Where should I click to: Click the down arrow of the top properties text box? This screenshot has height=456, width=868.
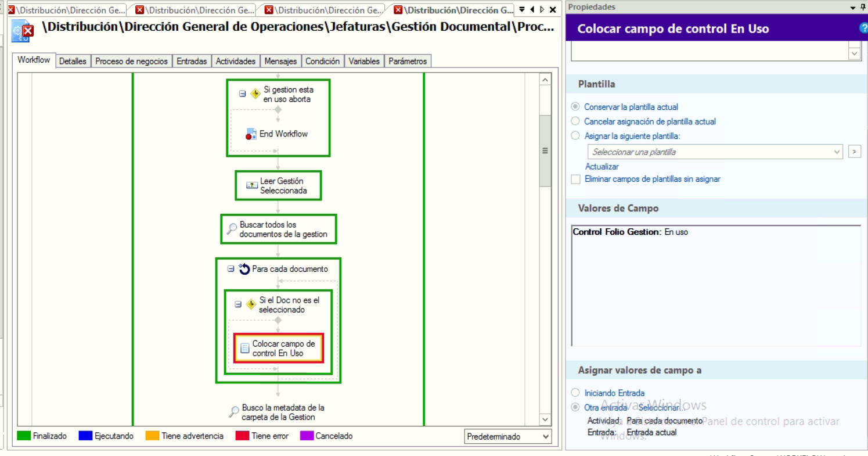point(854,53)
